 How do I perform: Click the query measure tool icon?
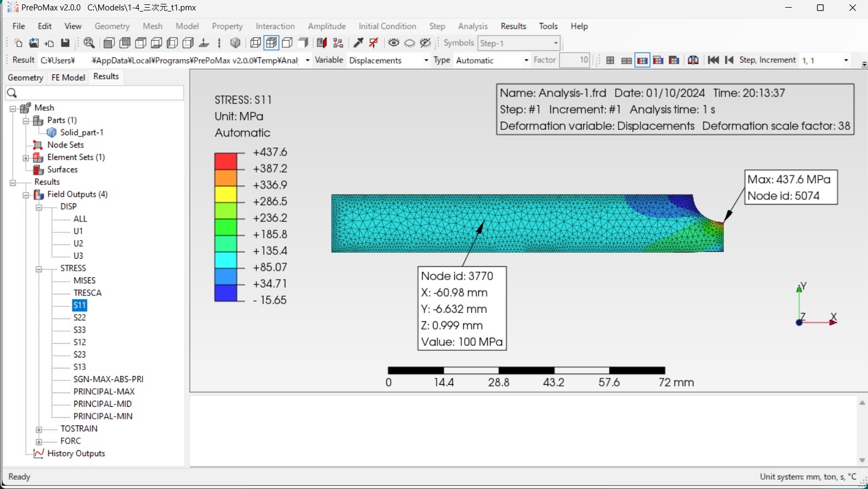click(x=358, y=43)
